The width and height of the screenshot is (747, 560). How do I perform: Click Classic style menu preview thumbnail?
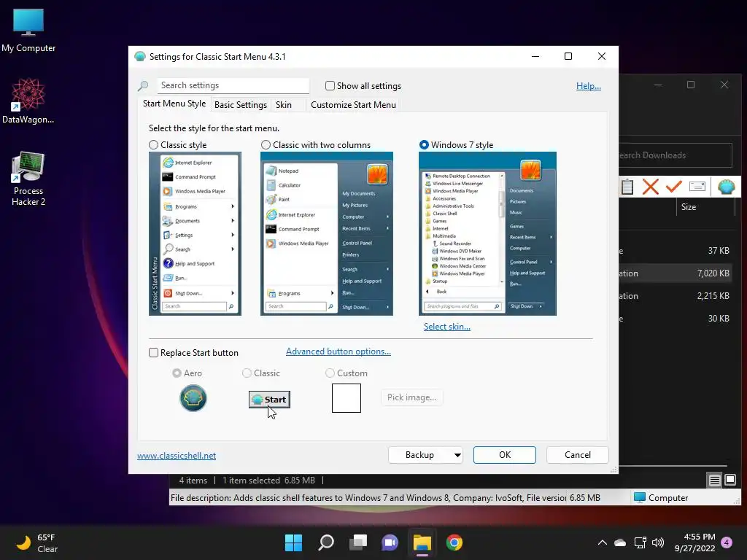pyautogui.click(x=195, y=233)
